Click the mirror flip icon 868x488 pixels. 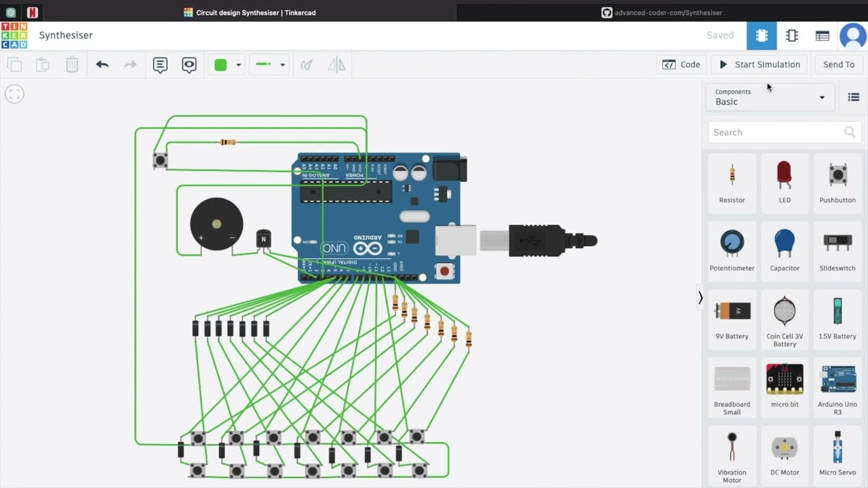point(336,64)
